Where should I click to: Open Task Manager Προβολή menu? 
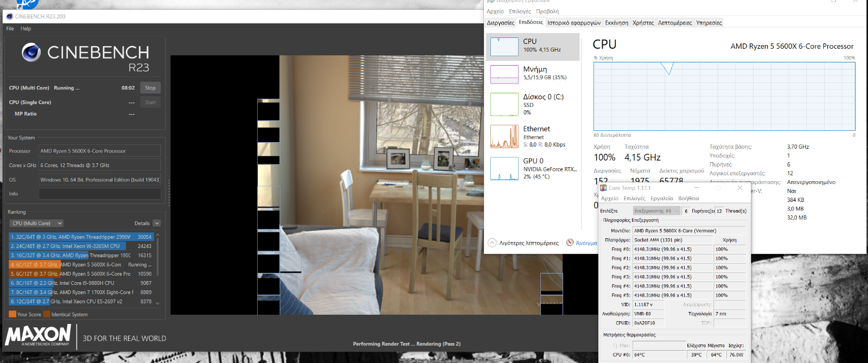click(x=547, y=11)
